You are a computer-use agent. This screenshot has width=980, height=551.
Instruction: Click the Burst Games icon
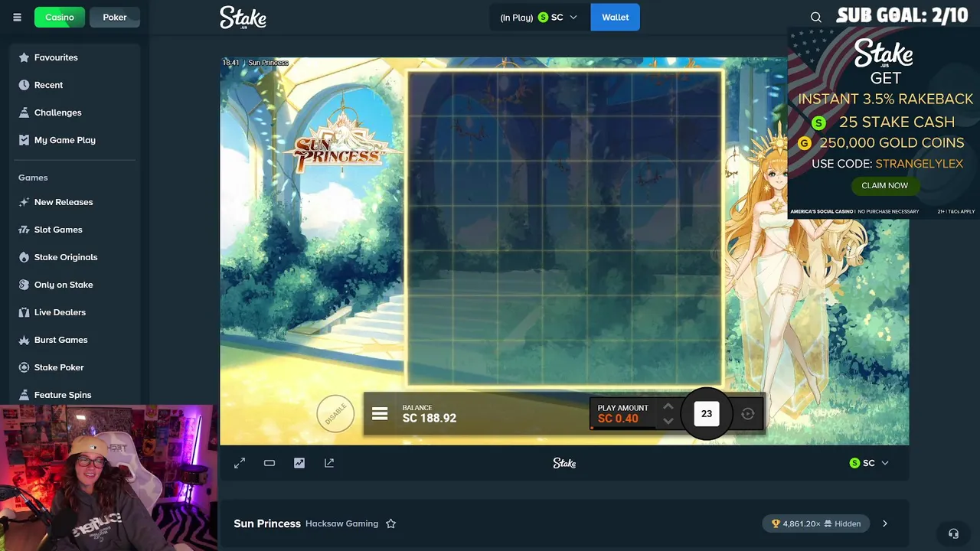click(24, 340)
